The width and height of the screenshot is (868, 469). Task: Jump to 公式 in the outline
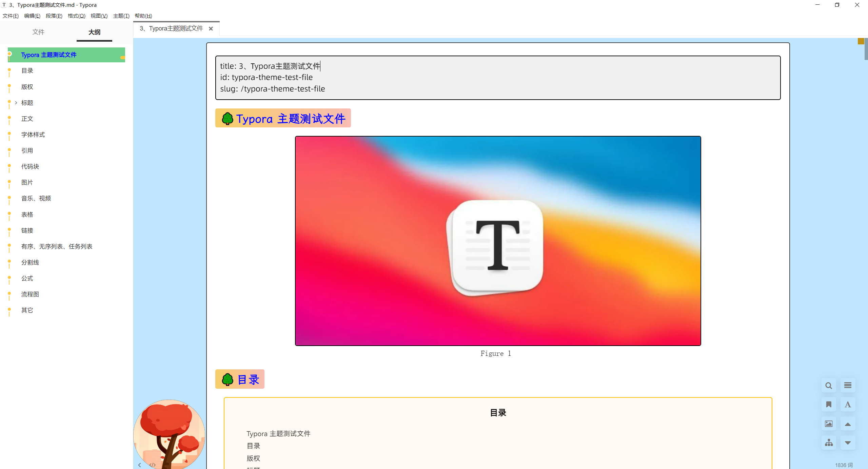point(27,278)
